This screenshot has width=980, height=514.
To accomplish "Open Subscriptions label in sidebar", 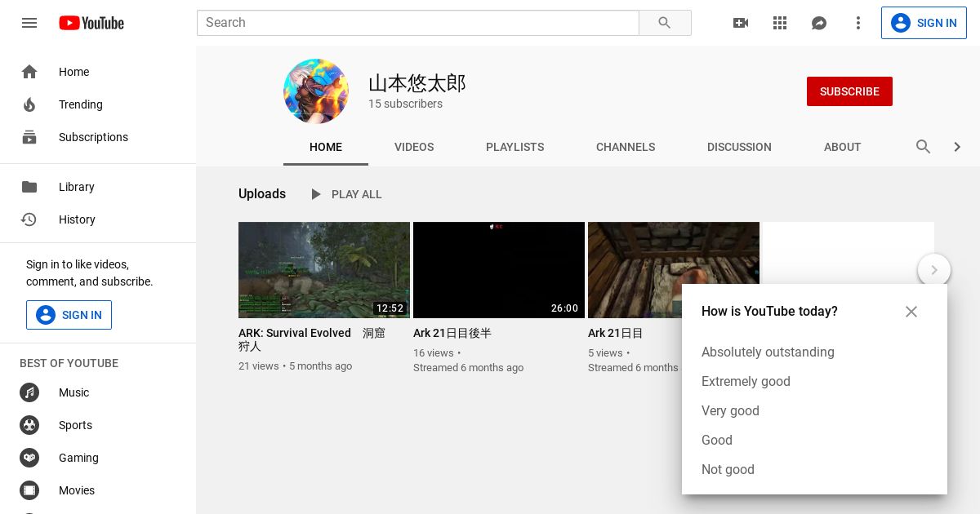I will tap(93, 137).
